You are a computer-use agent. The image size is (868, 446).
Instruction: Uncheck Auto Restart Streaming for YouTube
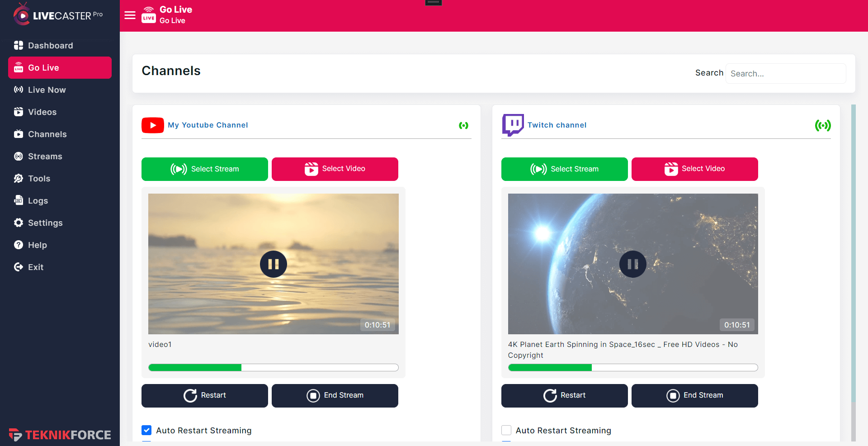(x=146, y=430)
